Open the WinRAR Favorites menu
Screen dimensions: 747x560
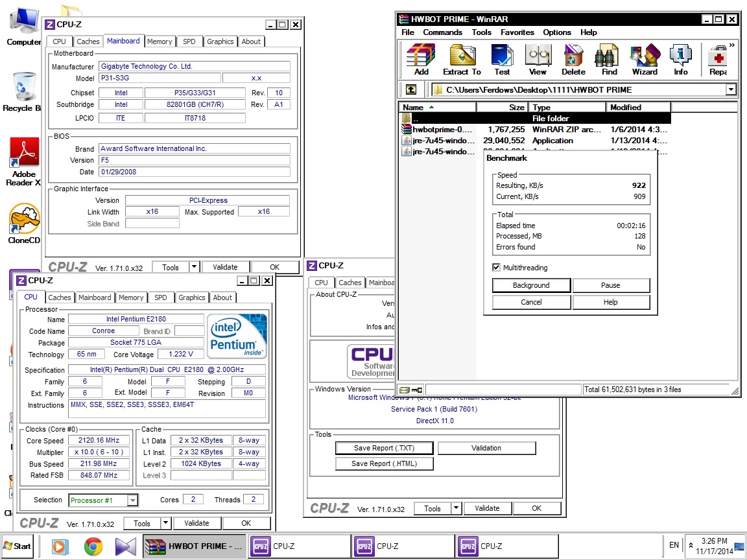517,32
